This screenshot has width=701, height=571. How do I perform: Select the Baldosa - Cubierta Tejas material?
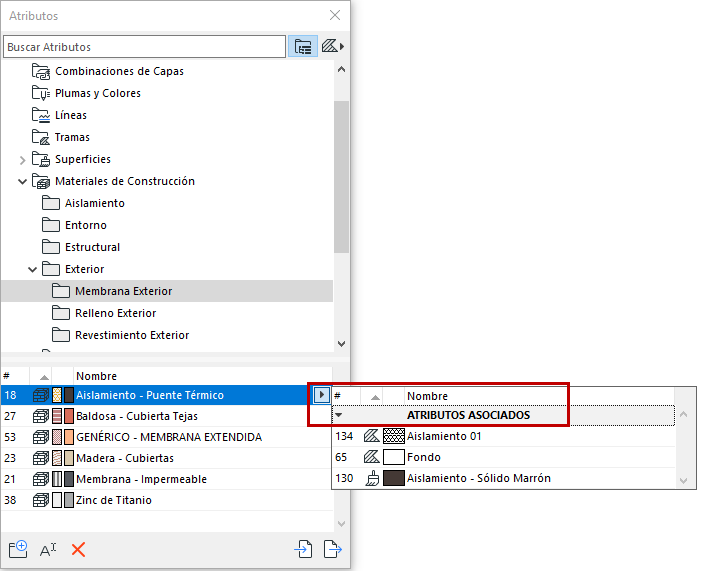point(167,416)
